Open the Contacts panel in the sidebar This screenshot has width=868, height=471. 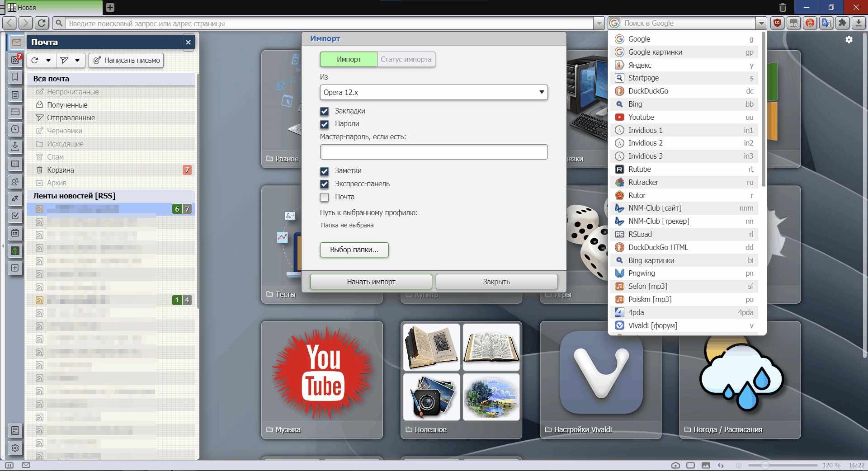point(15,181)
